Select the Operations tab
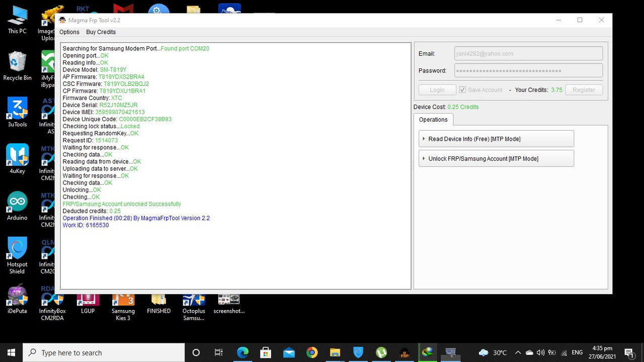 point(433,120)
